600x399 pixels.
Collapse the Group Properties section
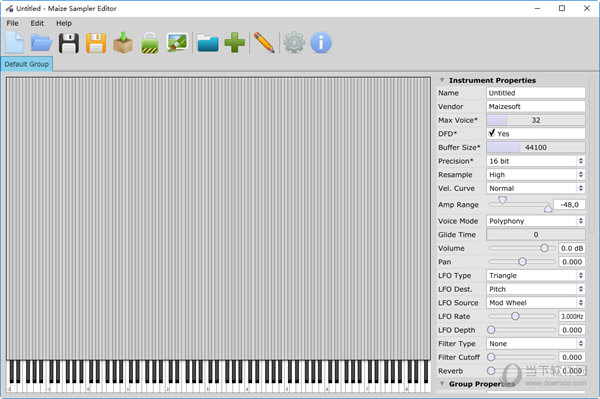(442, 383)
